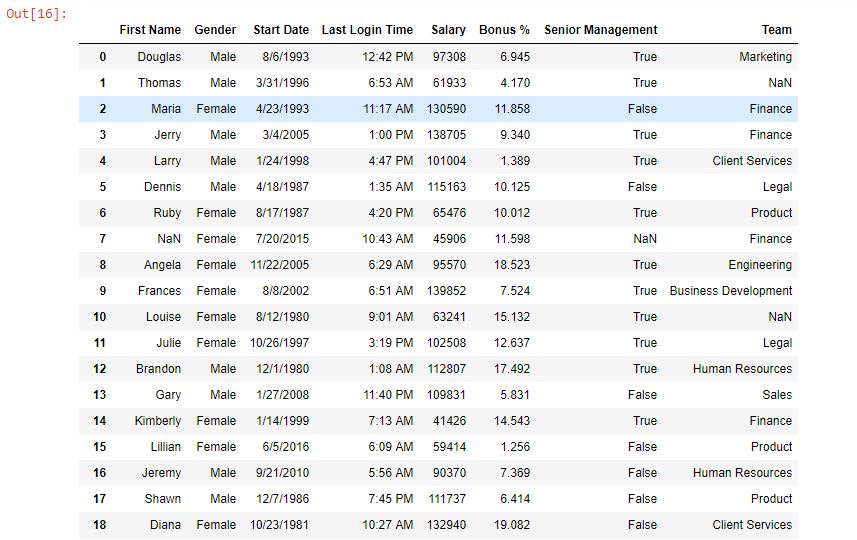Click the NaN first name cell
857x540 pixels.
169,239
